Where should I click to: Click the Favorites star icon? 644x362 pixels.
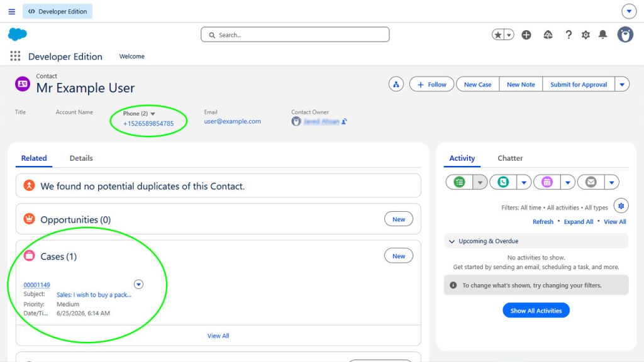tap(498, 35)
